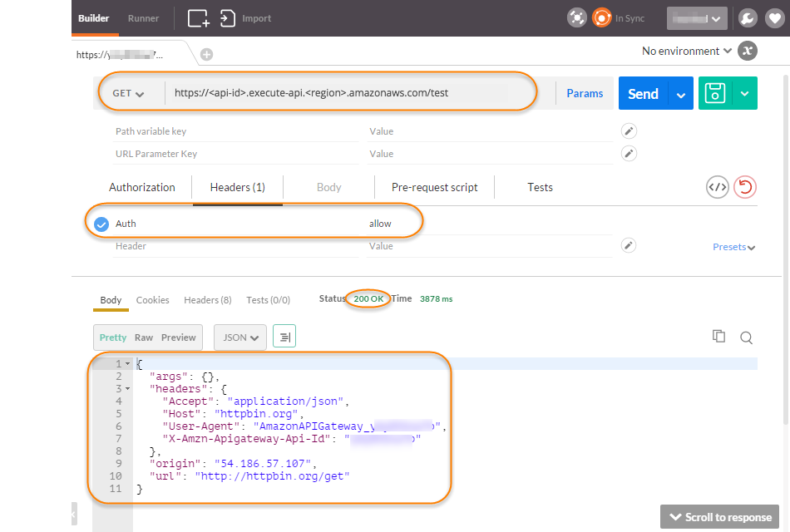Image resolution: width=790 pixels, height=532 pixels.
Task: Click the Send button
Action: [x=641, y=93]
